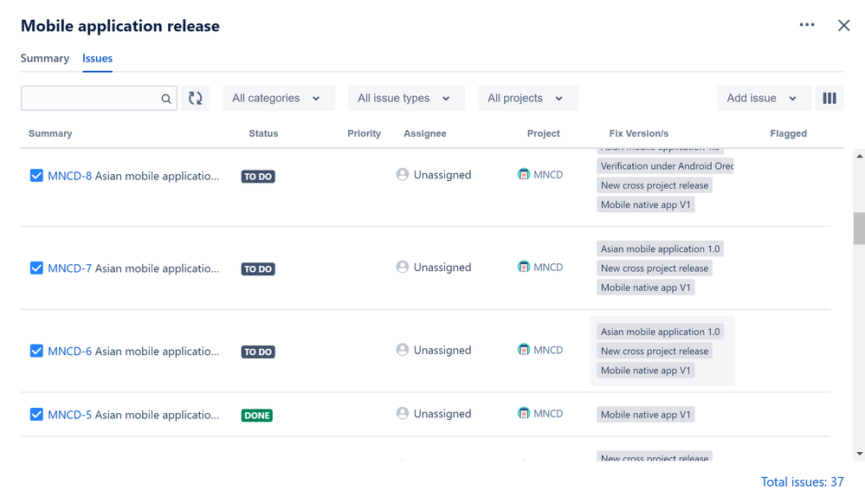
Task: Open the MNCD-5 issue link
Action: tap(69, 415)
